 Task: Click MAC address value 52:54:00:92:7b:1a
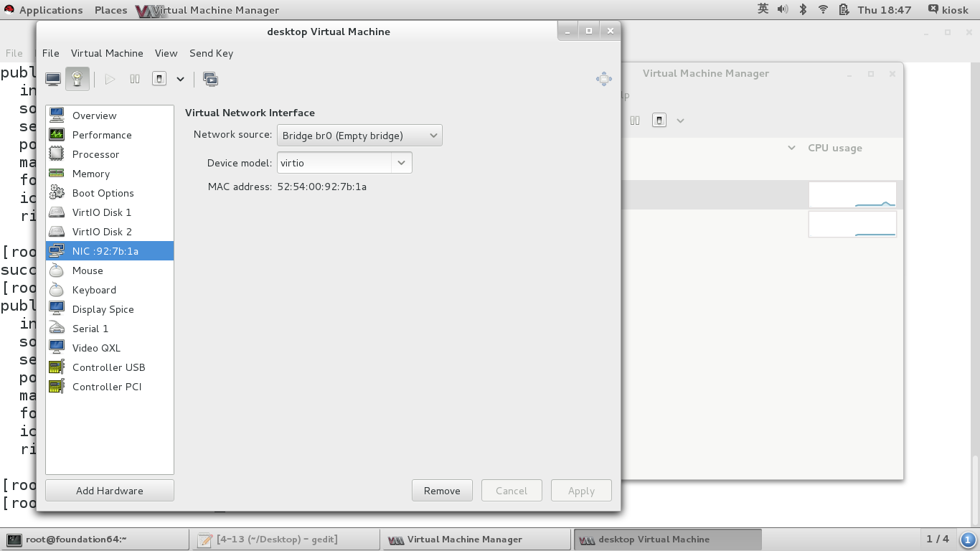[x=321, y=187]
